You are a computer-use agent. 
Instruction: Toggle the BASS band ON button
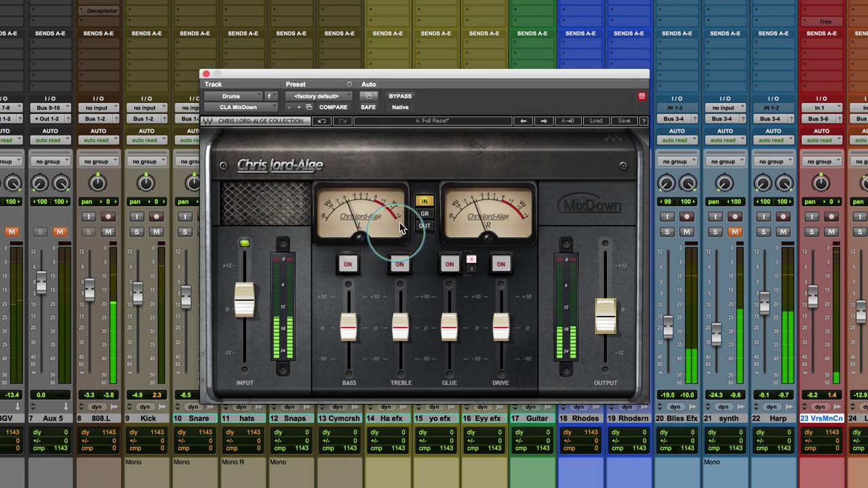[x=348, y=264]
